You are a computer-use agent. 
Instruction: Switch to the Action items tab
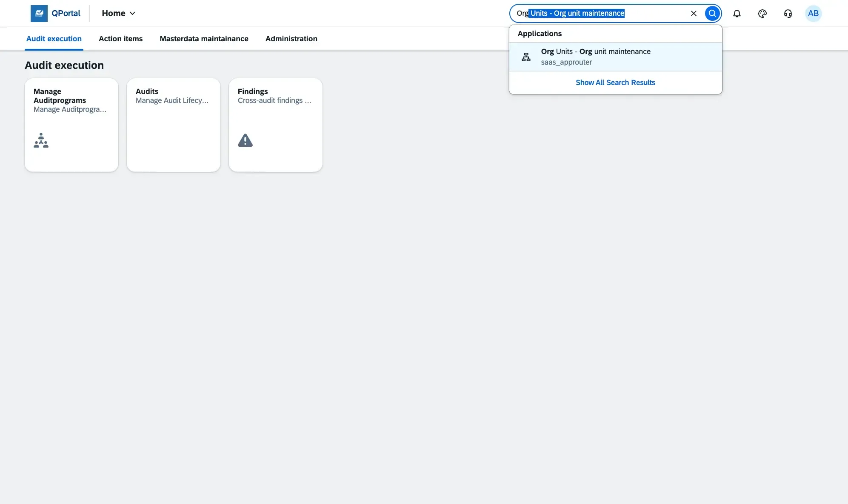point(121,39)
